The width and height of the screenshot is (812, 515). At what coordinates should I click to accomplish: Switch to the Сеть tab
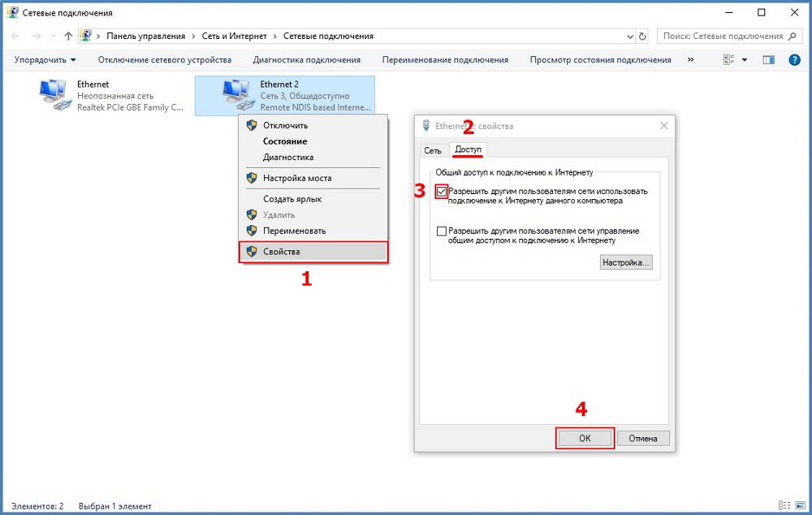click(433, 150)
